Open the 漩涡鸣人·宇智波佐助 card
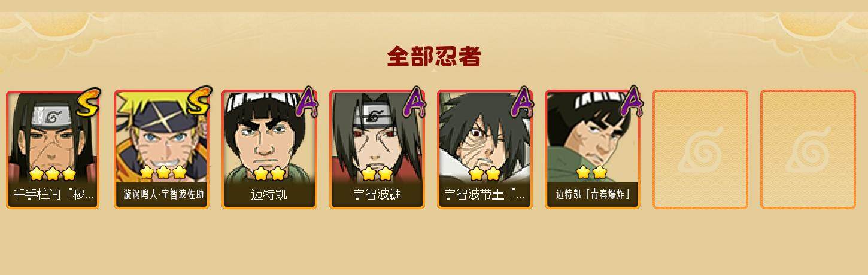Screen dimensions: 868x275 162,149
